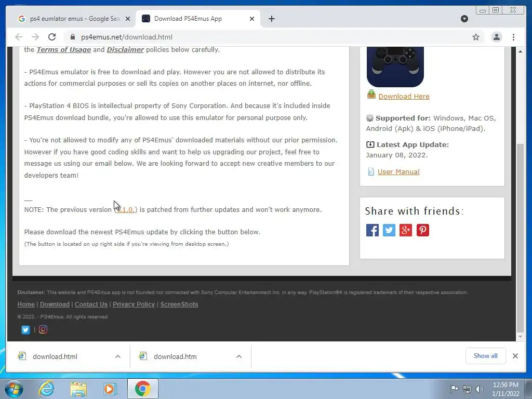Viewport: 532px width, 399px height.
Task: Click the 'Latest App Update:' heading
Action: (413, 145)
